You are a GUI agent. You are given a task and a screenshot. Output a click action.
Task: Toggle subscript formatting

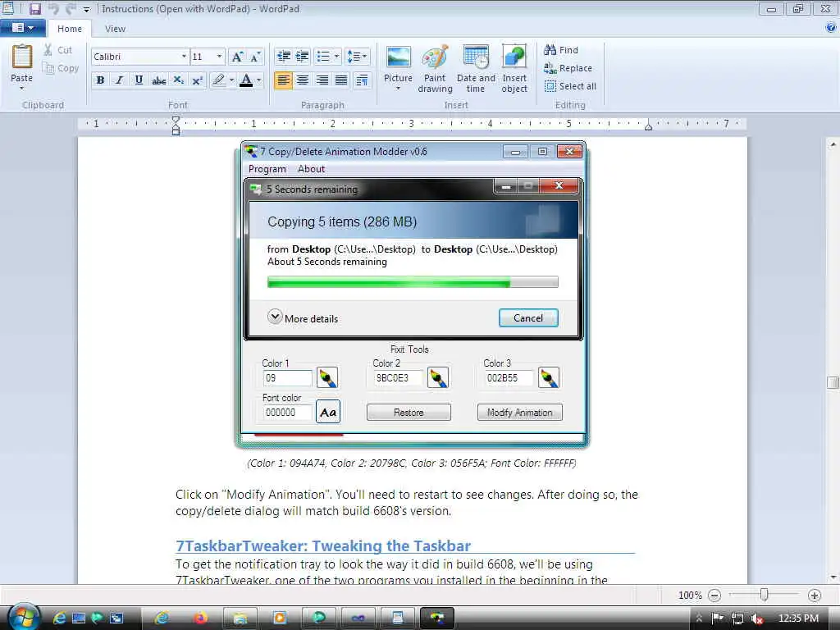(178, 80)
